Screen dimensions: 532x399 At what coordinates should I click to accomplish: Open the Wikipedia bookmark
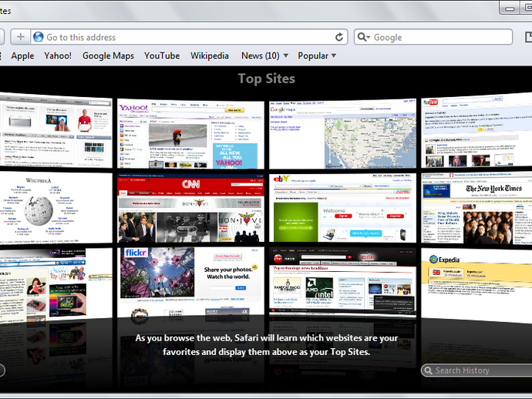click(x=210, y=55)
